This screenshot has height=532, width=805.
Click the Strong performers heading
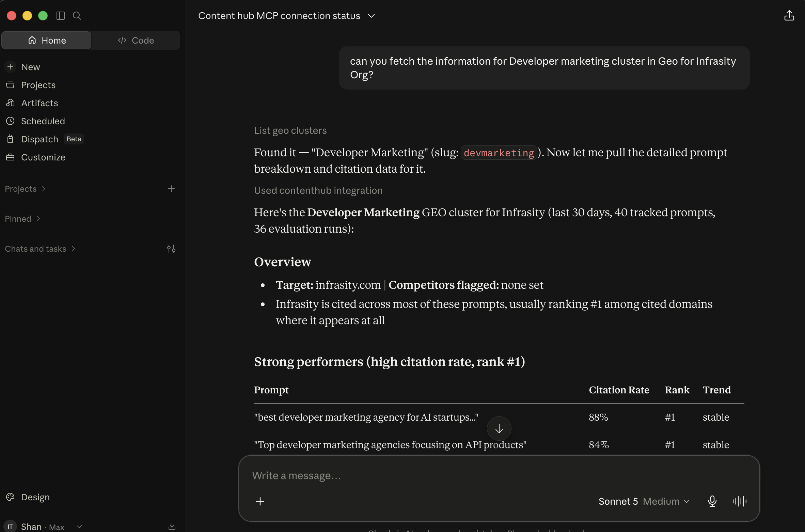[389, 361]
